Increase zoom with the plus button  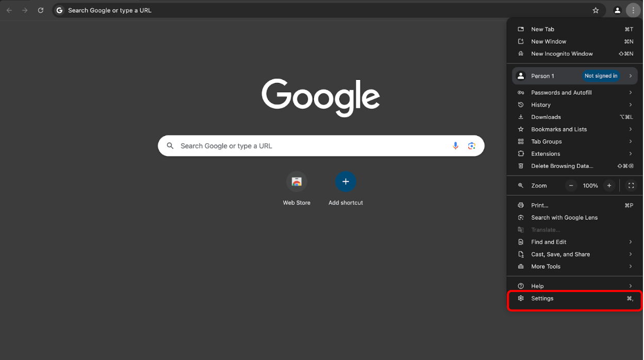click(x=609, y=185)
